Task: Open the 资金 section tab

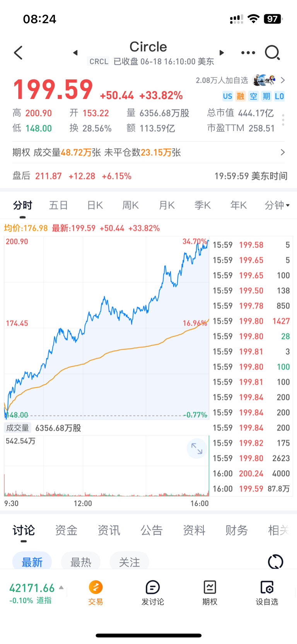Action: click(x=66, y=530)
